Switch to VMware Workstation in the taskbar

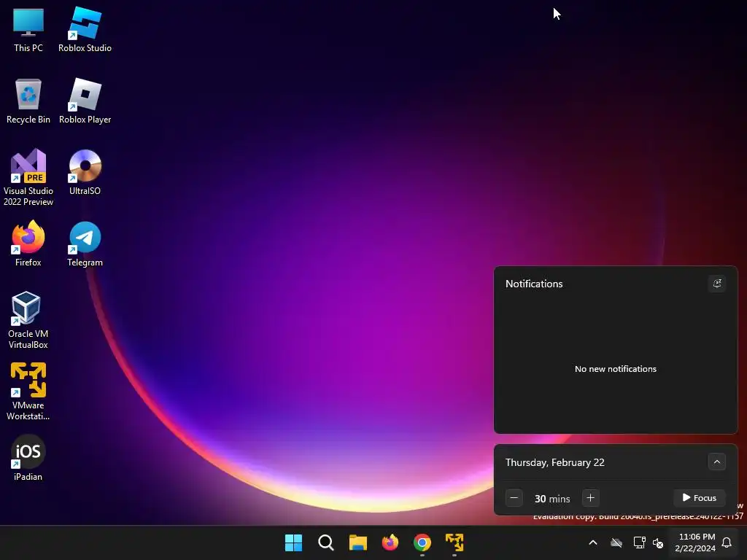(454, 542)
